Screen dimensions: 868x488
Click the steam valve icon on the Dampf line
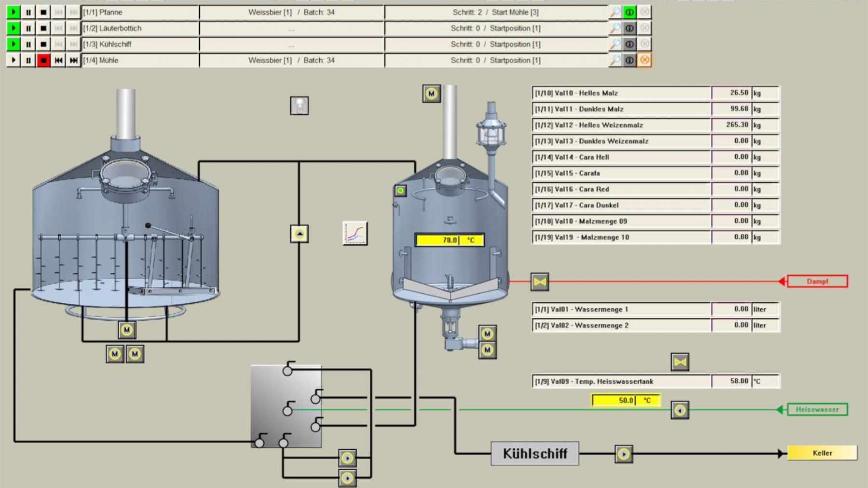tap(540, 281)
